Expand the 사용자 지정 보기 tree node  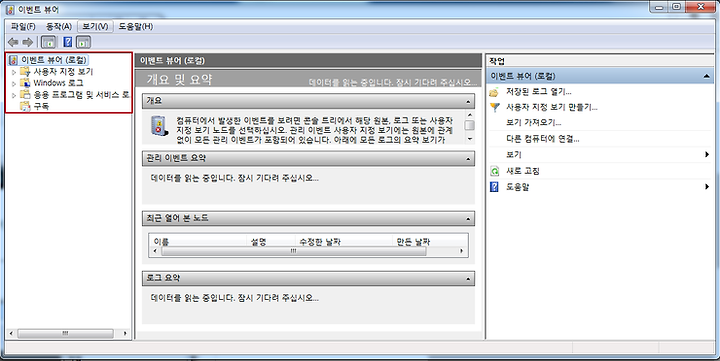pos(14,72)
